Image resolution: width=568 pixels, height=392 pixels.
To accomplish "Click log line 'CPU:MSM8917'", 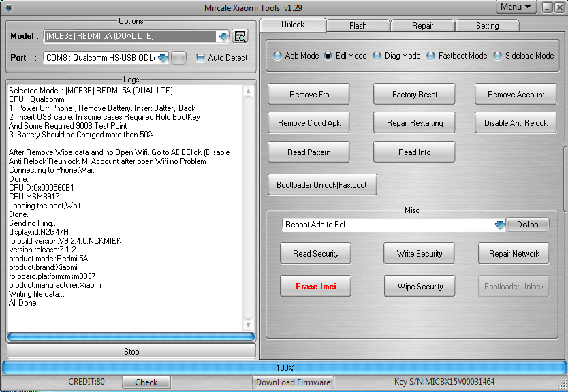I will (x=34, y=197).
